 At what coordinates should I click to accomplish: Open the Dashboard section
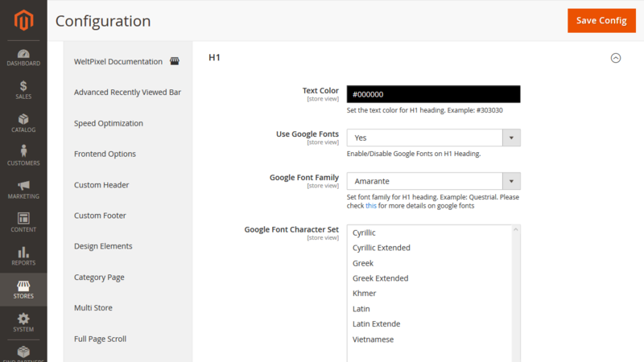(23, 57)
